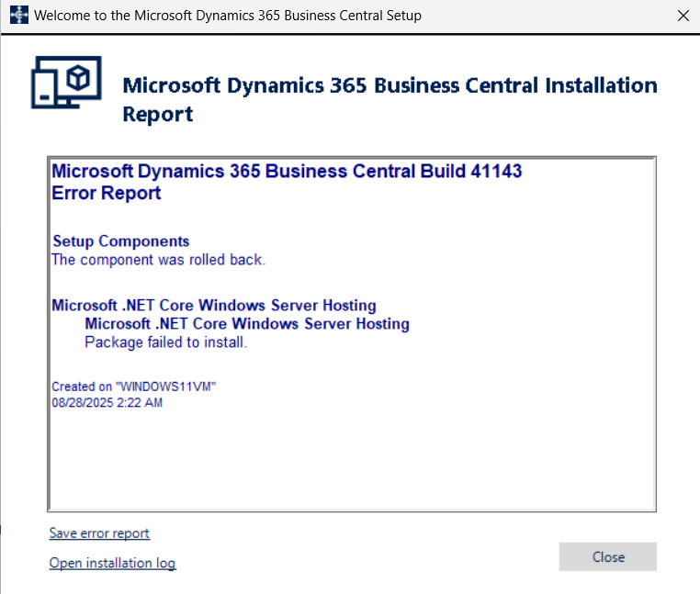Viewport: 700px width, 594px height.
Task: Click the Error Report heading
Action: click(107, 193)
